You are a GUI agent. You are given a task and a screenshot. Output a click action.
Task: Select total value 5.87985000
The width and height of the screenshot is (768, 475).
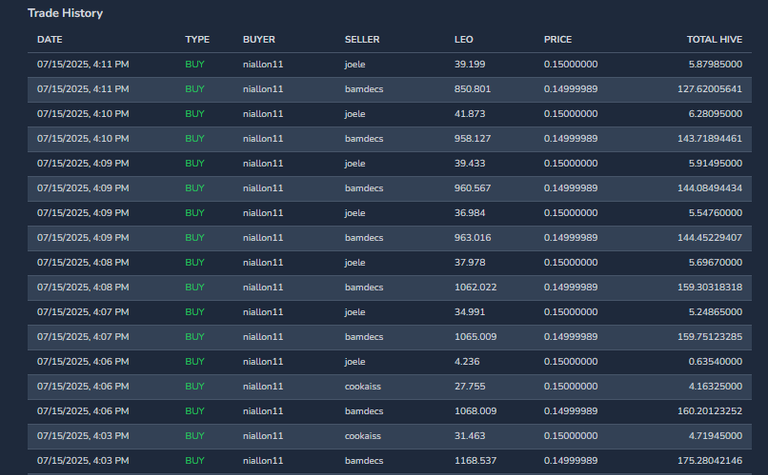click(716, 64)
